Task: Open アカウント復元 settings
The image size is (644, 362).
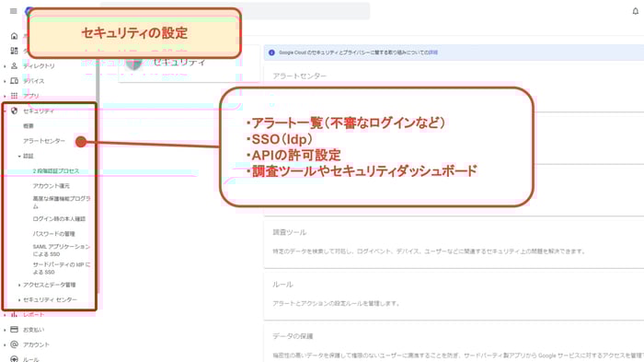Action: click(x=52, y=186)
